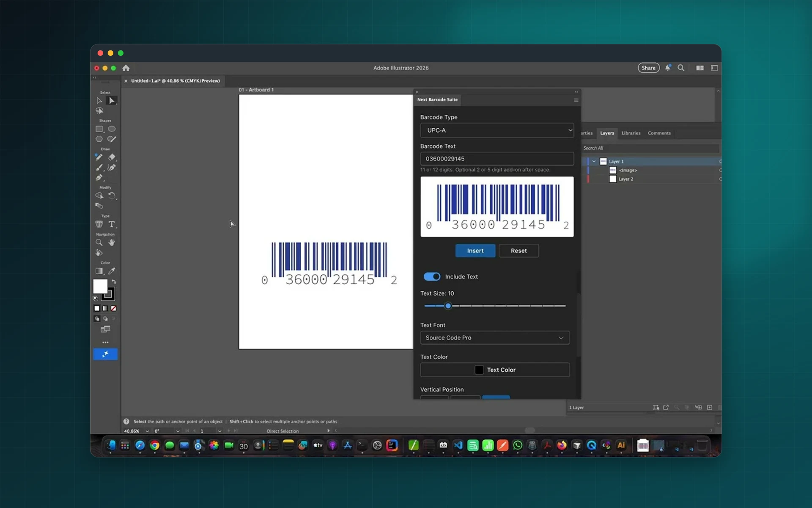Select the Ellipse tool

pos(112,129)
